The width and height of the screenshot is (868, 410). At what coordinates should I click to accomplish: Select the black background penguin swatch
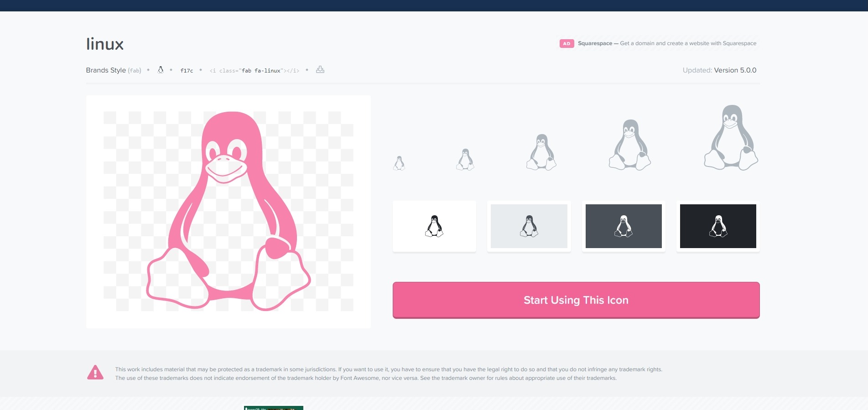point(718,226)
